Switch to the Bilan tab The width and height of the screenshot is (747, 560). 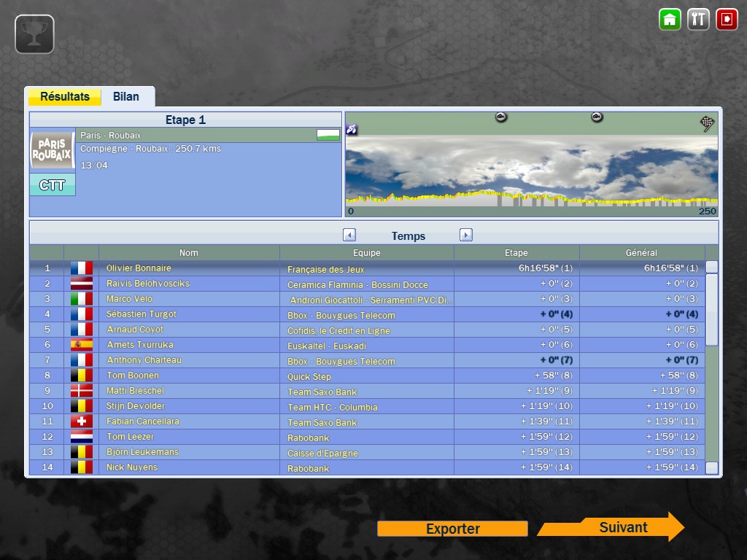pyautogui.click(x=126, y=97)
